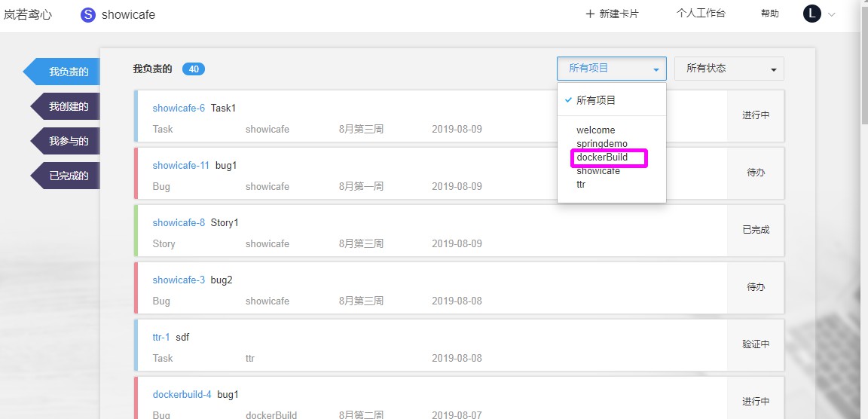Click dockerBuild project label on dockerbuild-4 card
This screenshot has height=419, width=868.
(x=271, y=415)
